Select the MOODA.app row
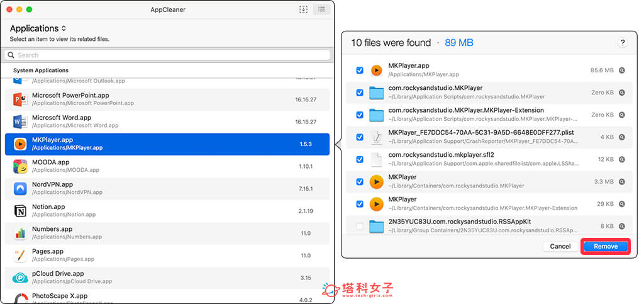This screenshot has height=304, width=644. click(167, 166)
